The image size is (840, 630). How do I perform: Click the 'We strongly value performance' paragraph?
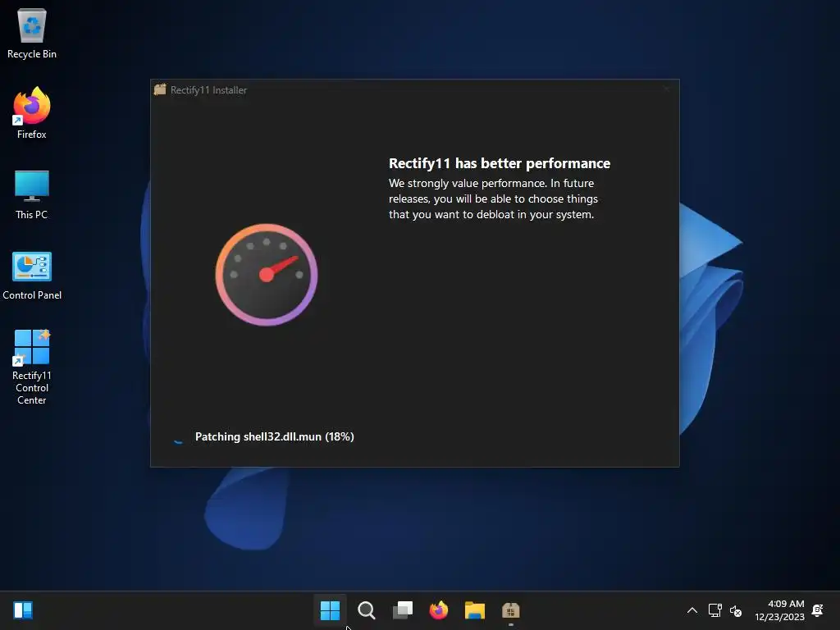pos(493,199)
